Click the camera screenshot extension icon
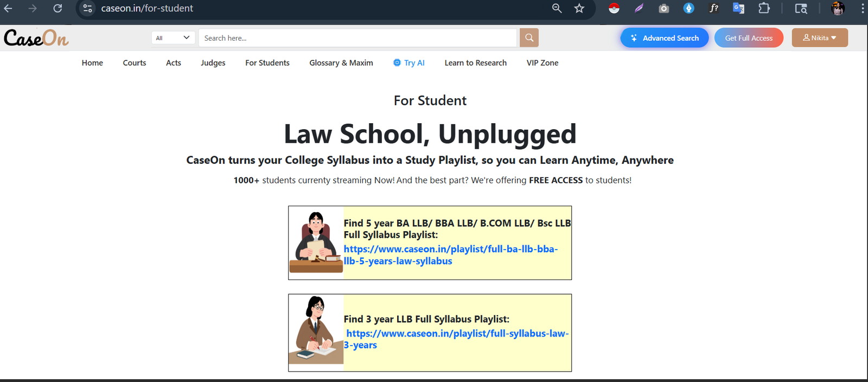 (x=663, y=8)
